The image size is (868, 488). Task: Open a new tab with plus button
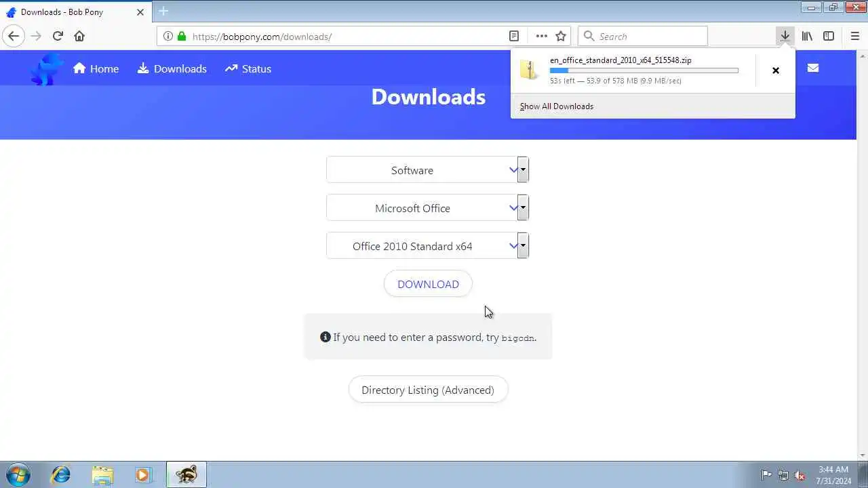click(163, 11)
